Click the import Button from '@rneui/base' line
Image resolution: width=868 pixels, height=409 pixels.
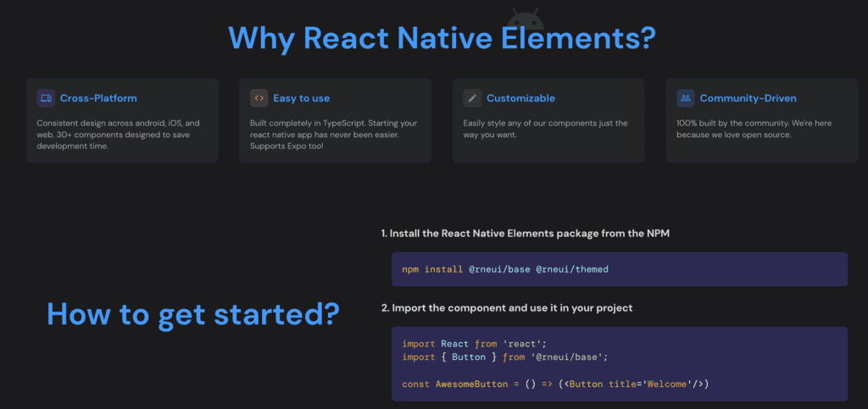click(x=505, y=357)
